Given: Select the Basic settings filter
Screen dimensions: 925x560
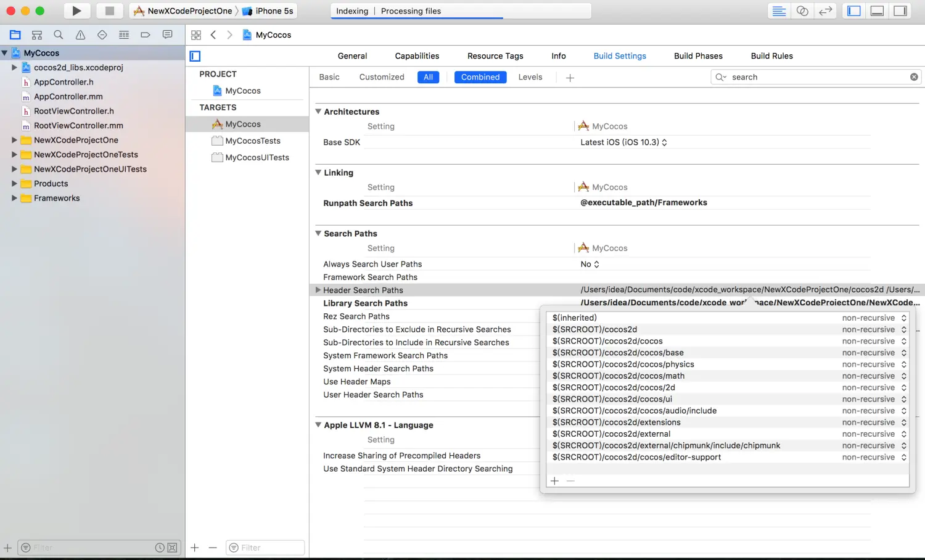Looking at the screenshot, I should (329, 77).
